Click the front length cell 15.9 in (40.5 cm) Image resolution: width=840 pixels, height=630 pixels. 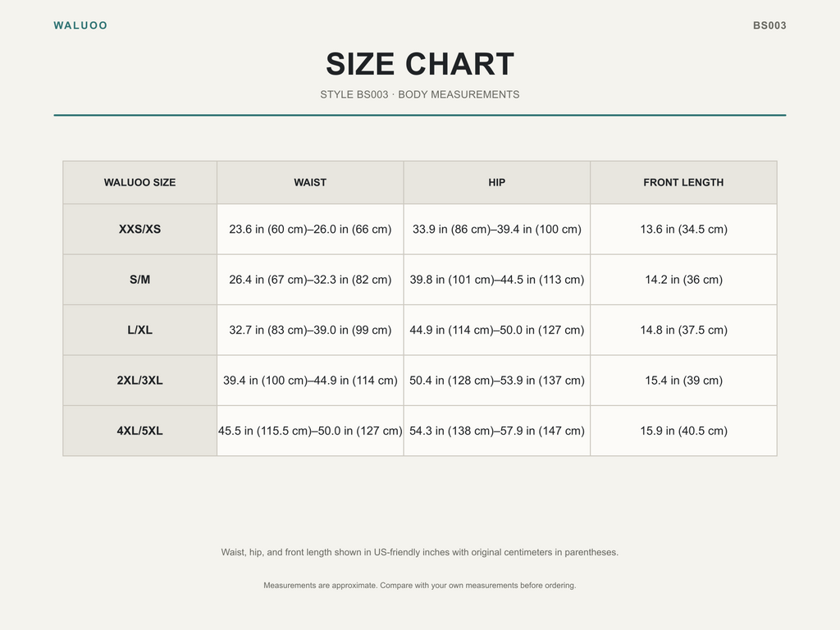click(x=683, y=431)
